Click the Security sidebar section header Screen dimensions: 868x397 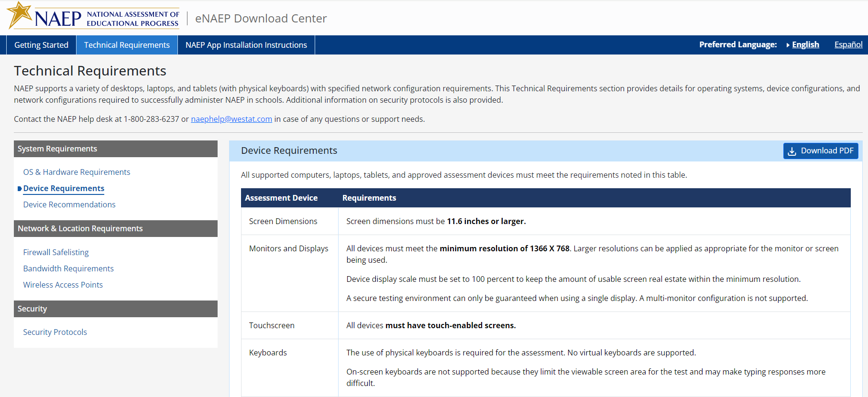click(x=115, y=309)
